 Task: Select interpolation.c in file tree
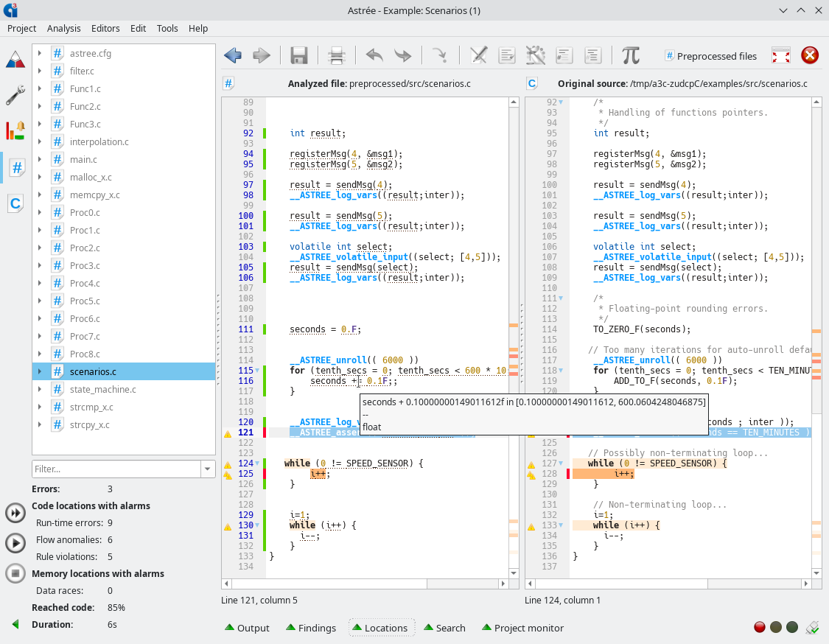(99, 141)
